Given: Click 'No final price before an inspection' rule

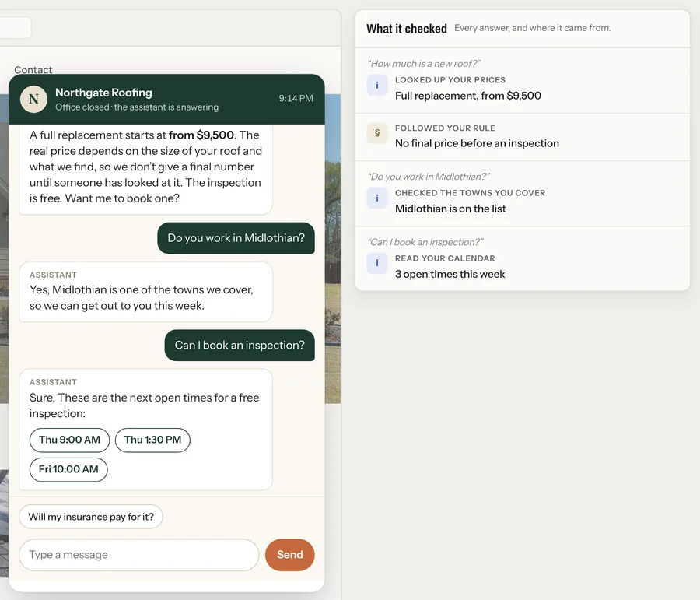Looking at the screenshot, I should (x=477, y=143).
